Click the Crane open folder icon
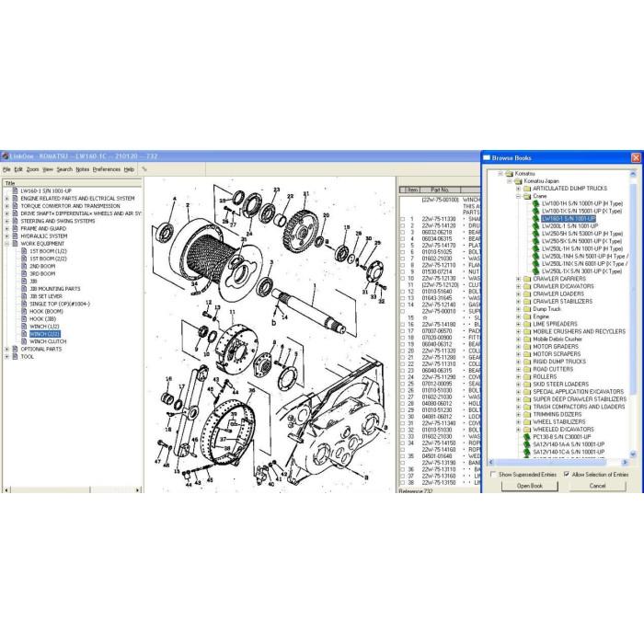 click(527, 196)
